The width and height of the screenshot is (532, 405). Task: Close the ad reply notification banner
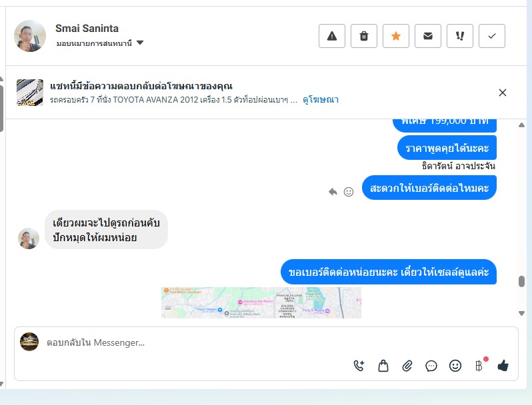(503, 93)
